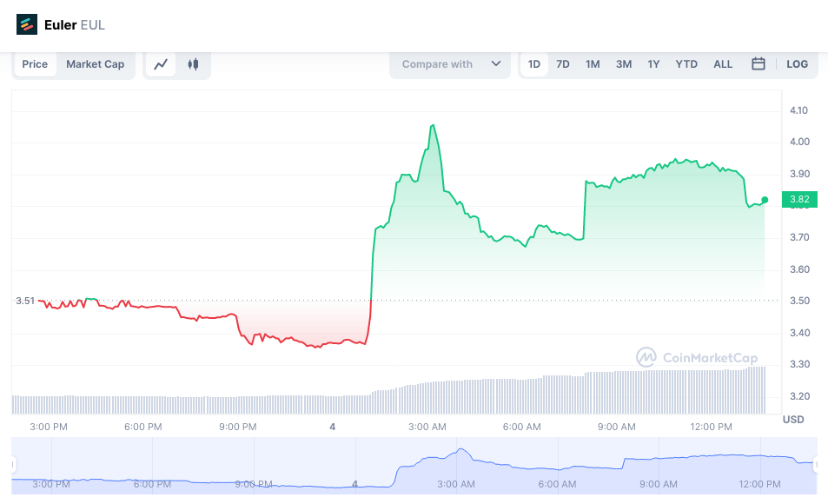828x504 pixels.
Task: Click the Euler EUL title text
Action: tap(75, 25)
